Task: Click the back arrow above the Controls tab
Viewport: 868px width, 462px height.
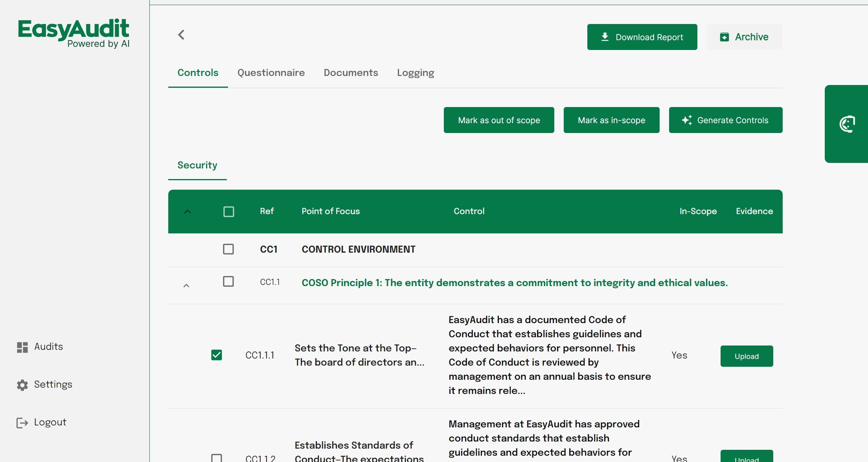Action: (x=181, y=35)
